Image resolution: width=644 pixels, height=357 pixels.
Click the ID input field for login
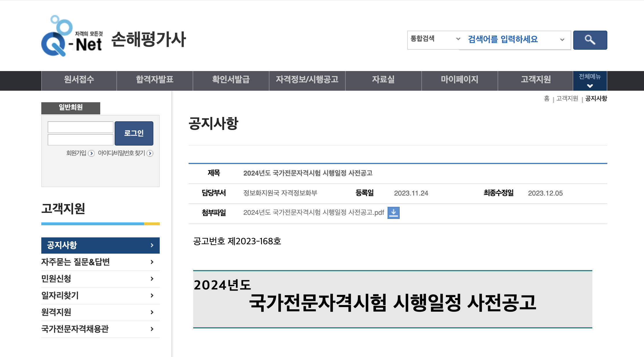tap(80, 127)
